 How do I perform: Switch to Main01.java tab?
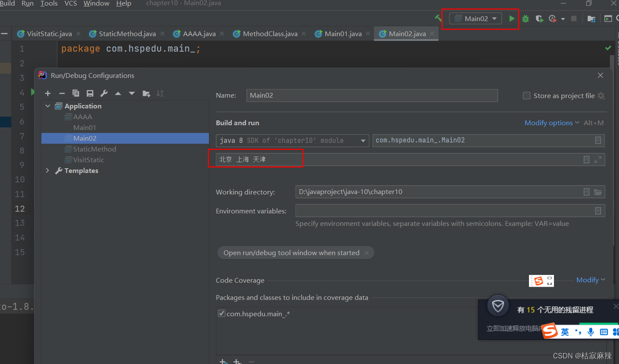coord(343,34)
